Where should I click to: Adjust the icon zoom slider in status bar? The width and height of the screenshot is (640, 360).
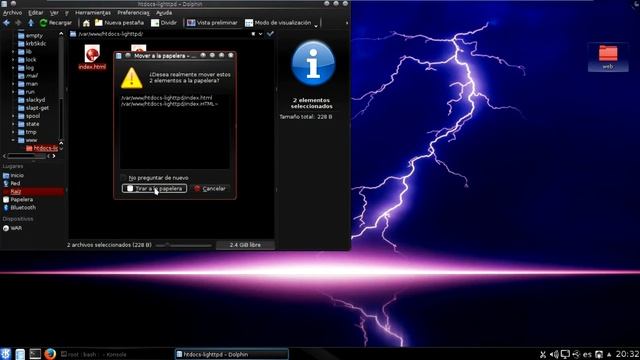[x=184, y=245]
